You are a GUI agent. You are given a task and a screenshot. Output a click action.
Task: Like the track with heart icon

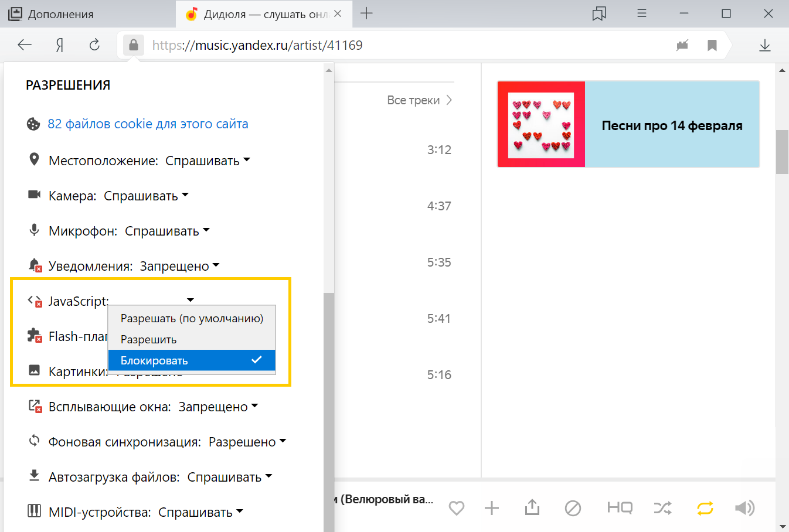point(457,508)
